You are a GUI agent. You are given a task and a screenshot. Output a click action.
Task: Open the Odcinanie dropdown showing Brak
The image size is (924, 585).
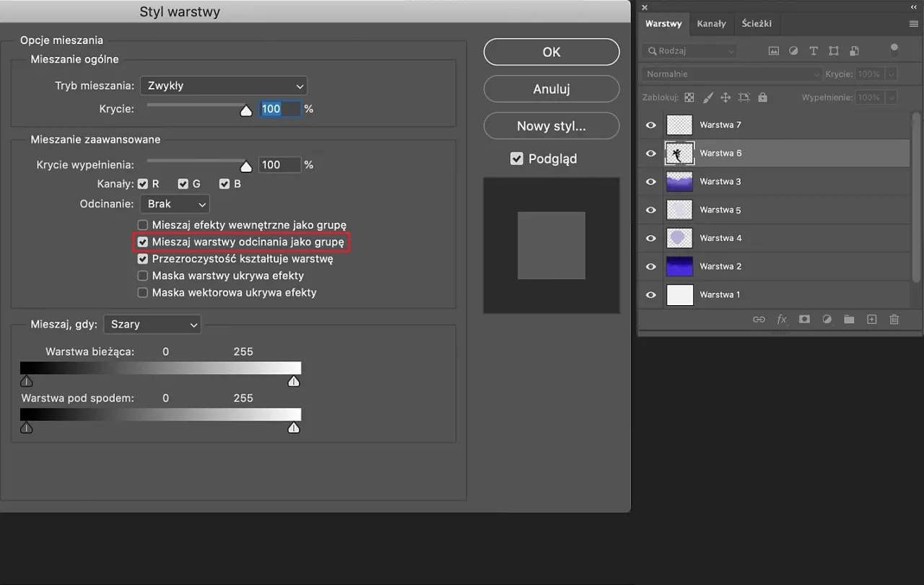[x=175, y=204]
